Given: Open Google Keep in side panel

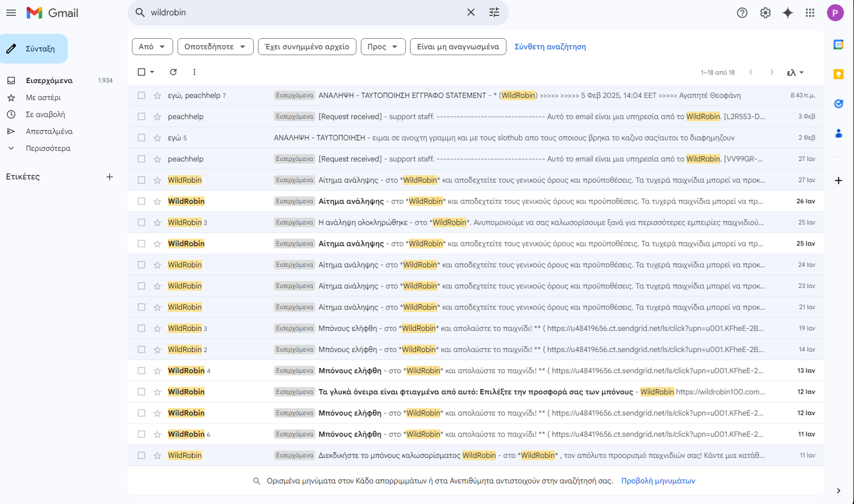Looking at the screenshot, I should point(838,74).
